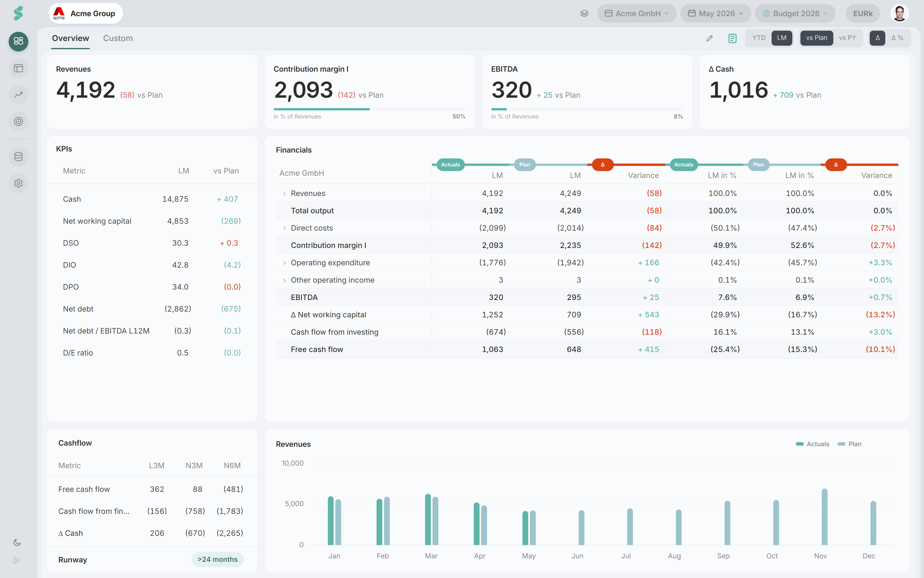Screen dimensions: 924x578
Task: Click Contribution margin I progress bar
Action: (370, 109)
